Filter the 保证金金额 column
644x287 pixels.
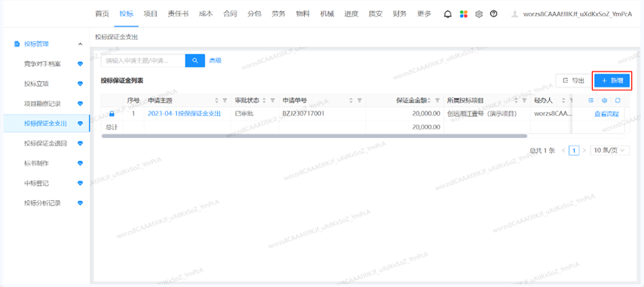[x=437, y=100]
